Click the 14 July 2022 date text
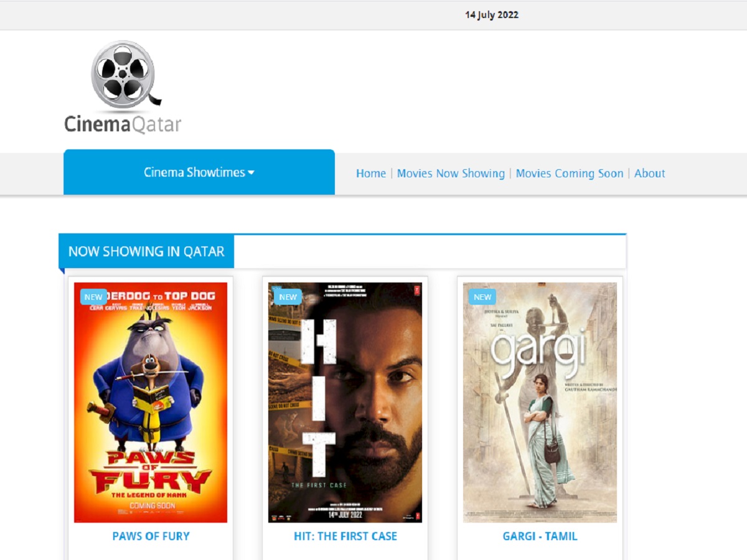 [x=491, y=15]
